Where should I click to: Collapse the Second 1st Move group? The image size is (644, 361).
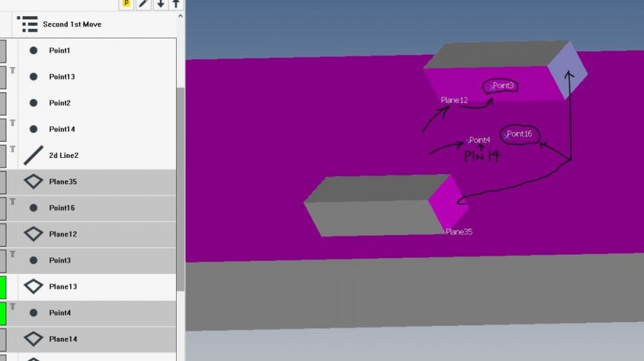point(72,24)
